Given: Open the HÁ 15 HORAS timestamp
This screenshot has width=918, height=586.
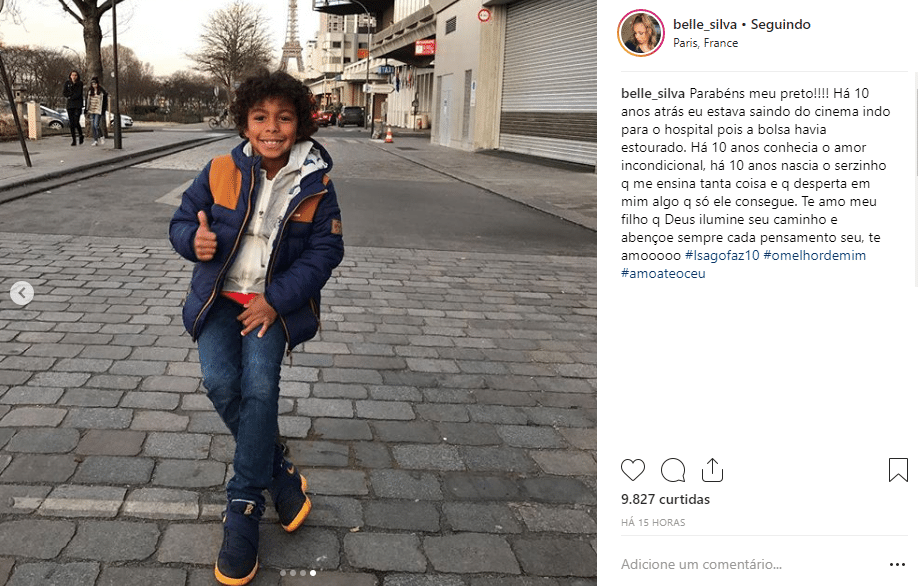Looking at the screenshot, I should (x=653, y=523).
